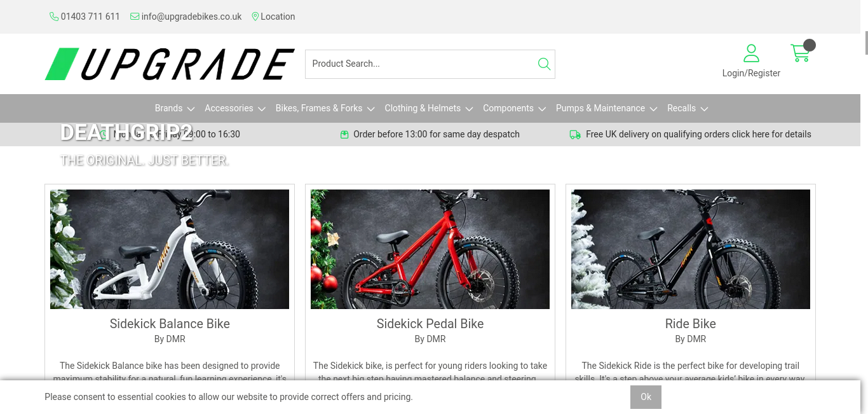
Task: Open the Sidekick Pedal Bike red bike image
Action: coord(430,249)
